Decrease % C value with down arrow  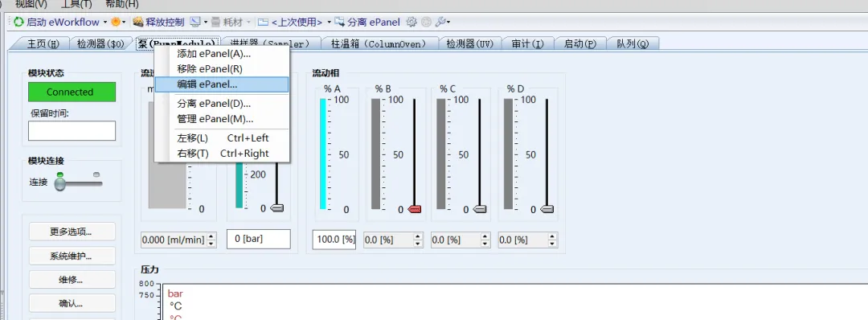pos(485,244)
